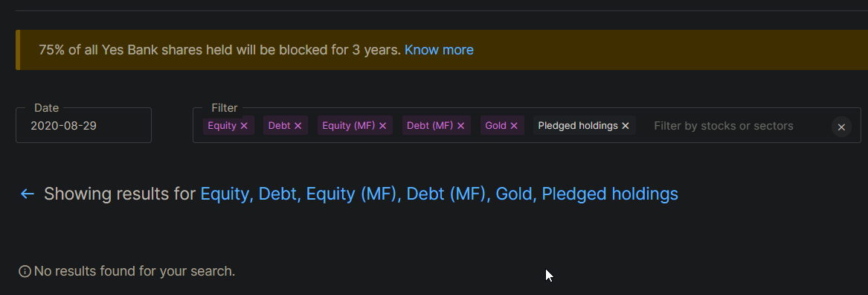Go back using the left arrow icon
The height and width of the screenshot is (295, 868).
pyautogui.click(x=27, y=194)
